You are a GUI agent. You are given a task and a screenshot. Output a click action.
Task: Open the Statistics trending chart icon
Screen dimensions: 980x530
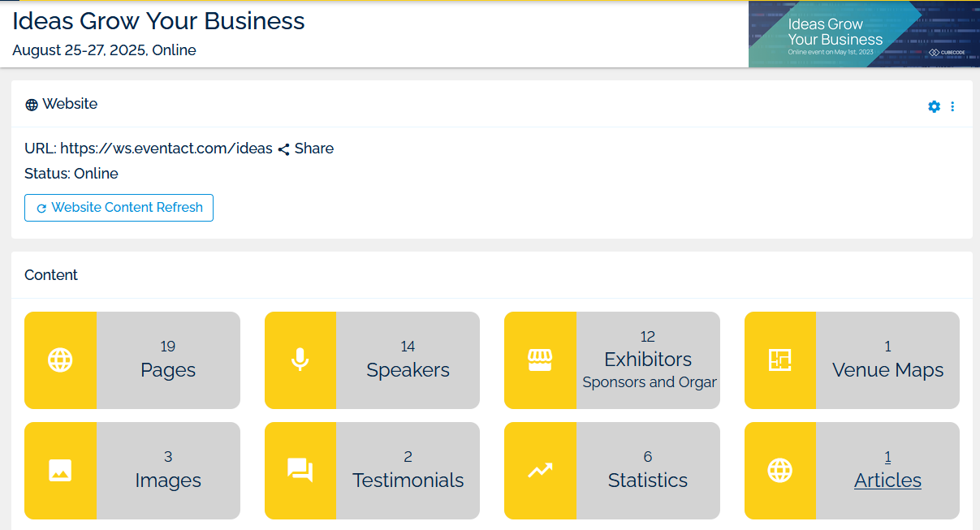tap(540, 471)
